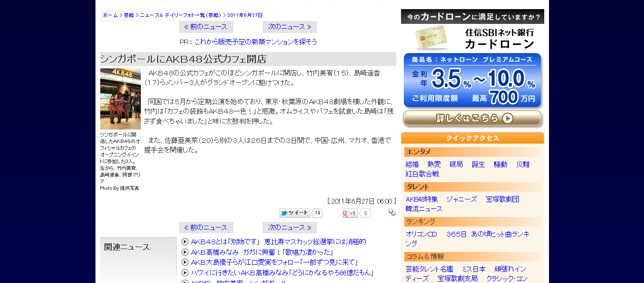
Task: Open ミス日本 link
Action: click(x=474, y=269)
